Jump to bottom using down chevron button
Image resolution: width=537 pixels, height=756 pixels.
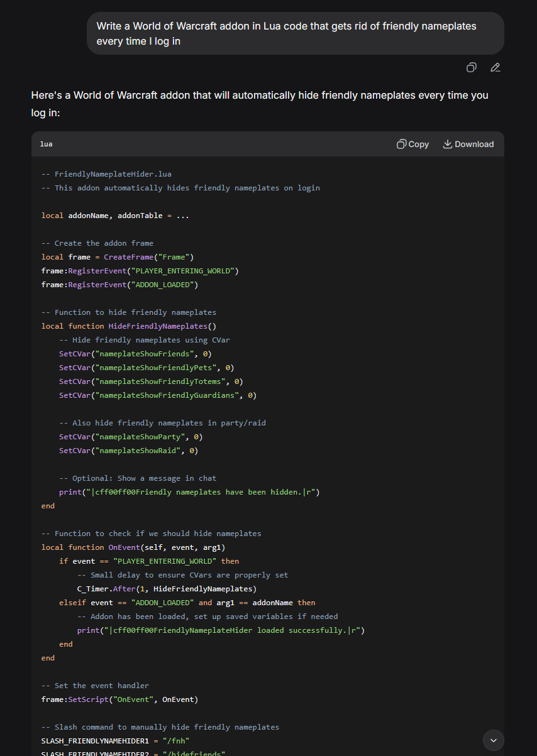pyautogui.click(x=493, y=740)
